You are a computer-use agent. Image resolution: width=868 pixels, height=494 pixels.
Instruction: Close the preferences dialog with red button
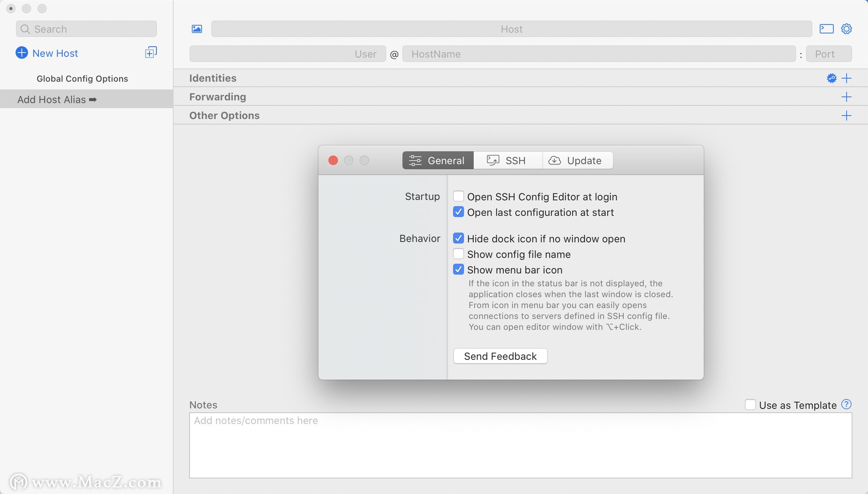coord(333,160)
